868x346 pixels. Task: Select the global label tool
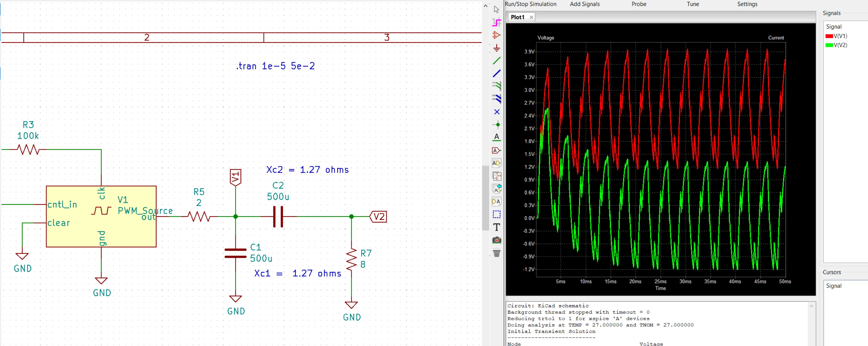tap(496, 150)
